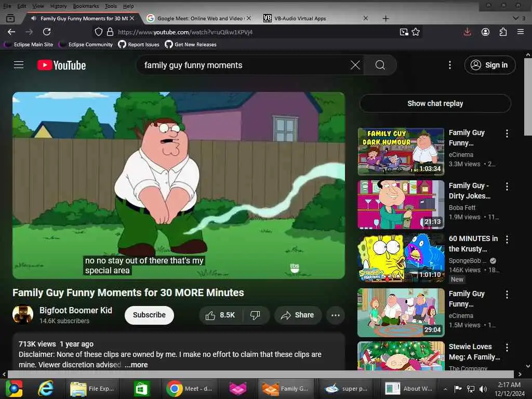Expand the list all tabs chevron

[x=516, y=18]
